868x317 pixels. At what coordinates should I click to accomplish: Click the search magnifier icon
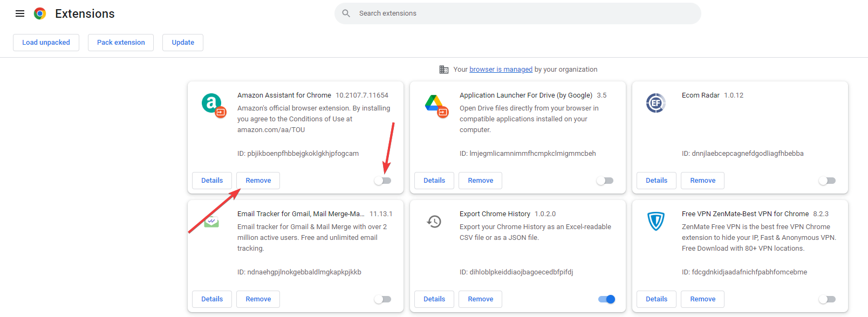(x=346, y=13)
